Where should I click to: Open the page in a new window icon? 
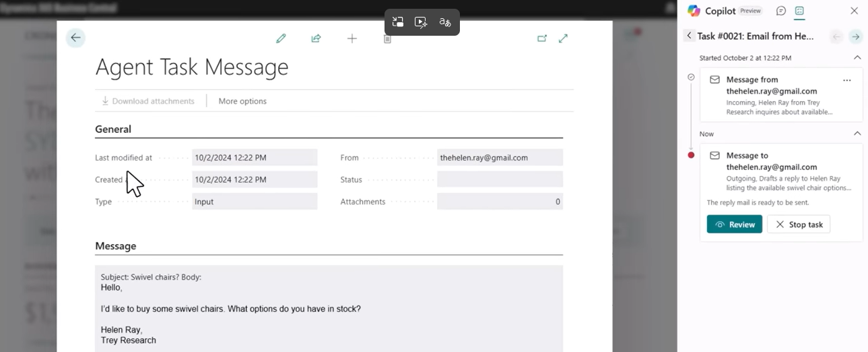point(542,38)
